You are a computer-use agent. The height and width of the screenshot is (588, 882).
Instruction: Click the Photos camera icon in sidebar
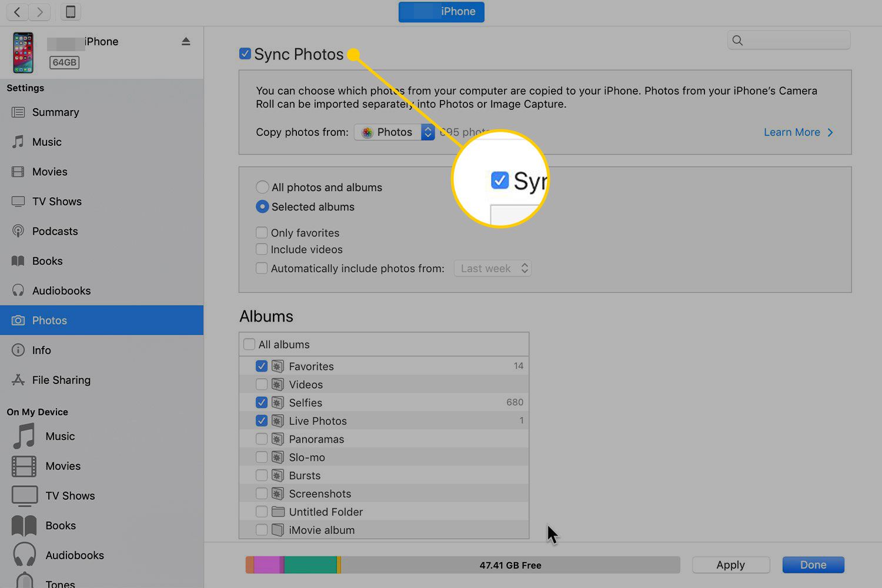pyautogui.click(x=18, y=320)
